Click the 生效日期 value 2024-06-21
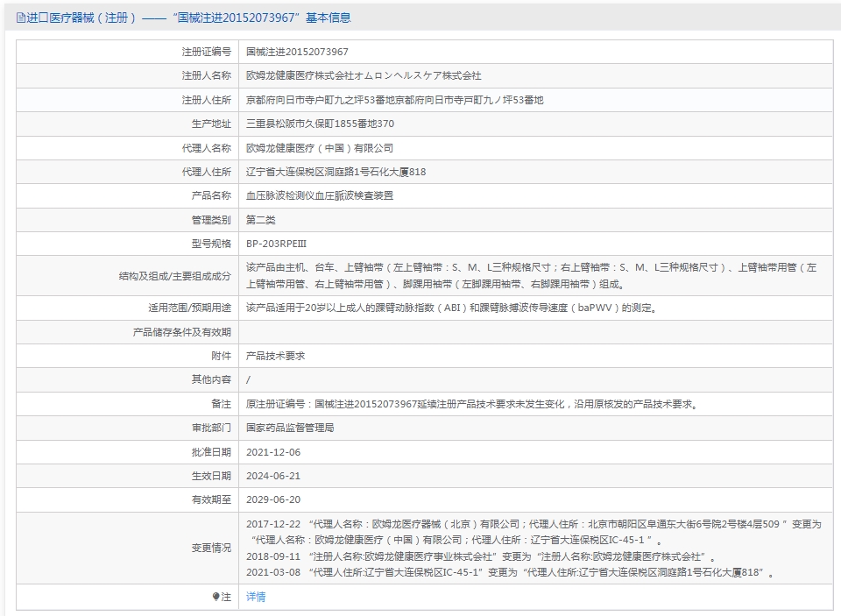Screen dimensions: 841x616 pos(273,476)
